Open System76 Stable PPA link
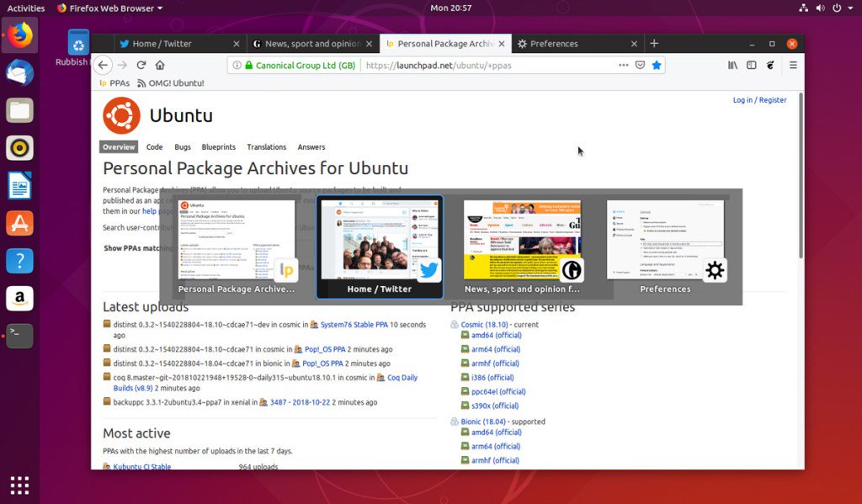Viewport: 862px width, 504px height. 354,325
